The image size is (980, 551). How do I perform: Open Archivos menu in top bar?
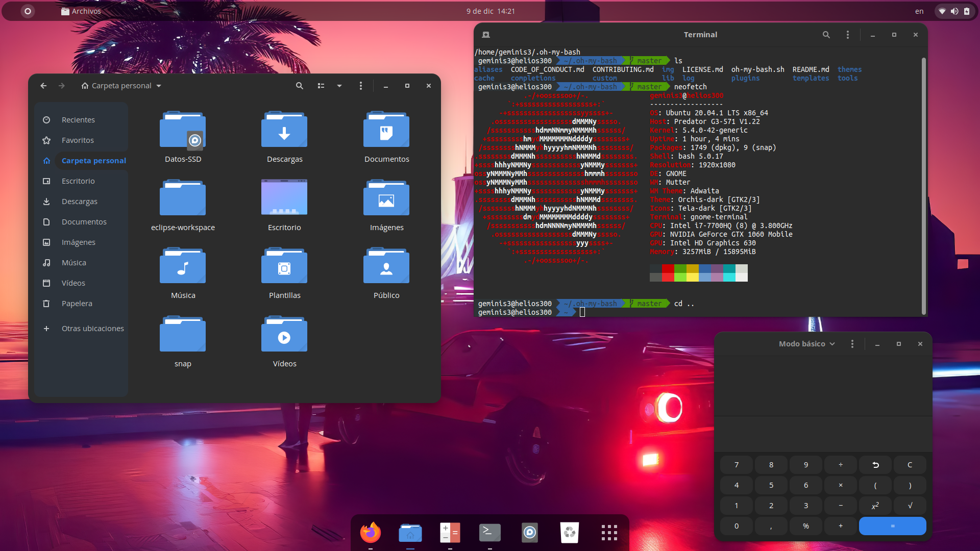[x=81, y=11]
